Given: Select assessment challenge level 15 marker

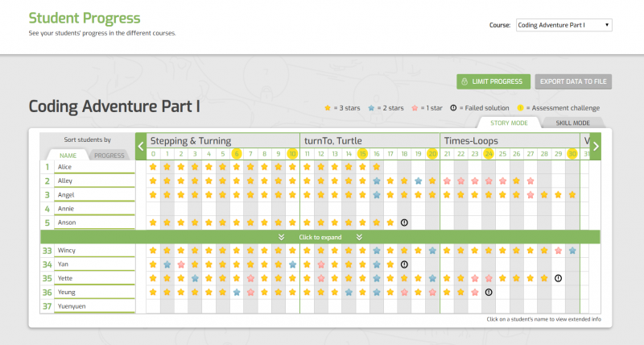Looking at the screenshot, I should 362,154.
